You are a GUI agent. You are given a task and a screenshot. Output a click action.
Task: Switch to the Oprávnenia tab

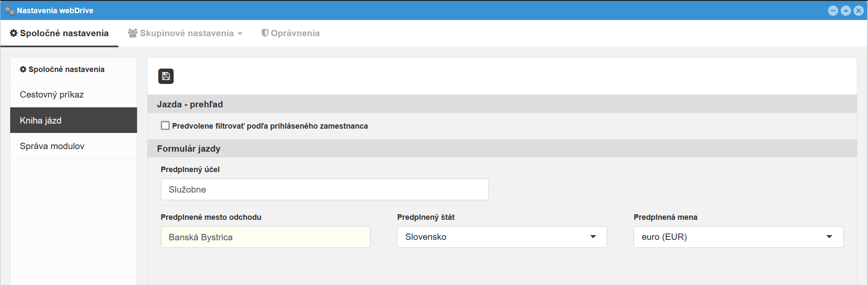point(291,33)
